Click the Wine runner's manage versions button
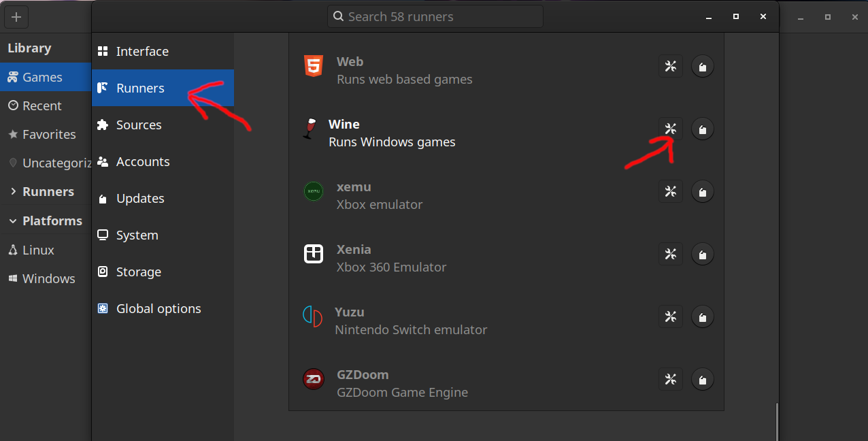The height and width of the screenshot is (441, 868). click(703, 129)
